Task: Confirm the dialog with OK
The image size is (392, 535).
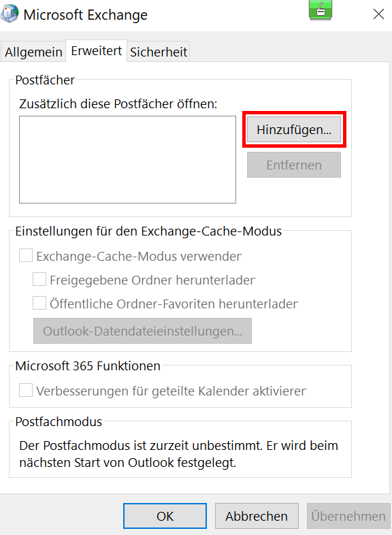Action: point(165,516)
